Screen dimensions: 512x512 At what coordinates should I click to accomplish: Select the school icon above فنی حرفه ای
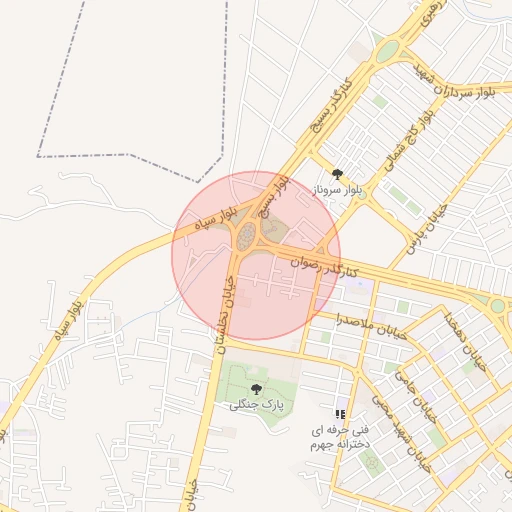point(340,415)
